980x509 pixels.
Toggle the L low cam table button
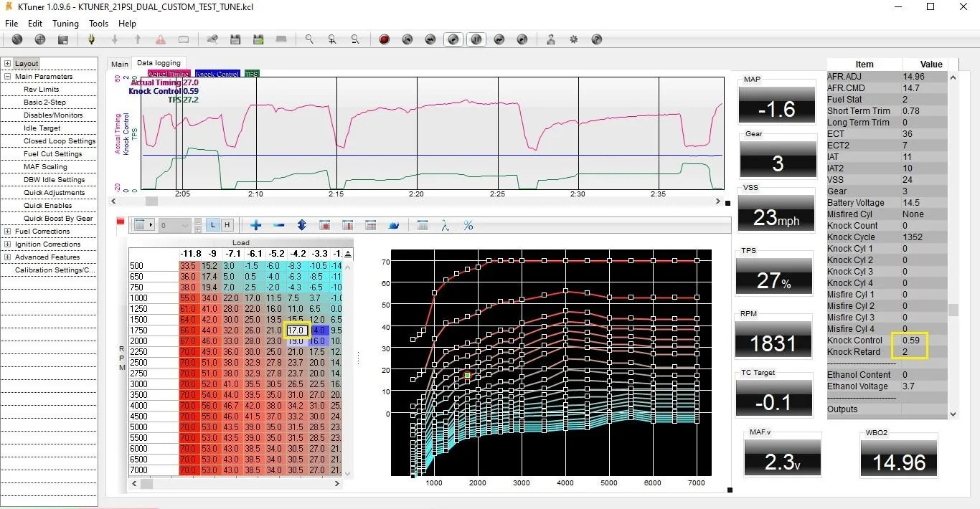pyautogui.click(x=213, y=225)
